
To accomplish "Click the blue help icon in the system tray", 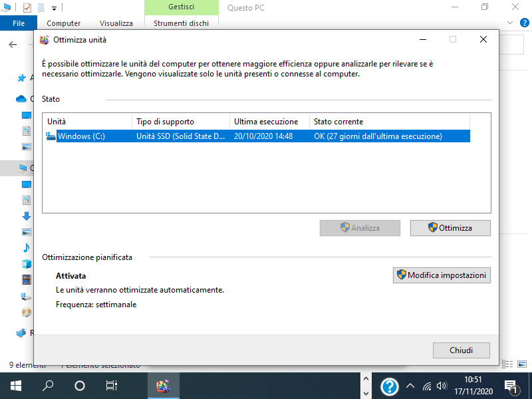I will tap(390, 386).
